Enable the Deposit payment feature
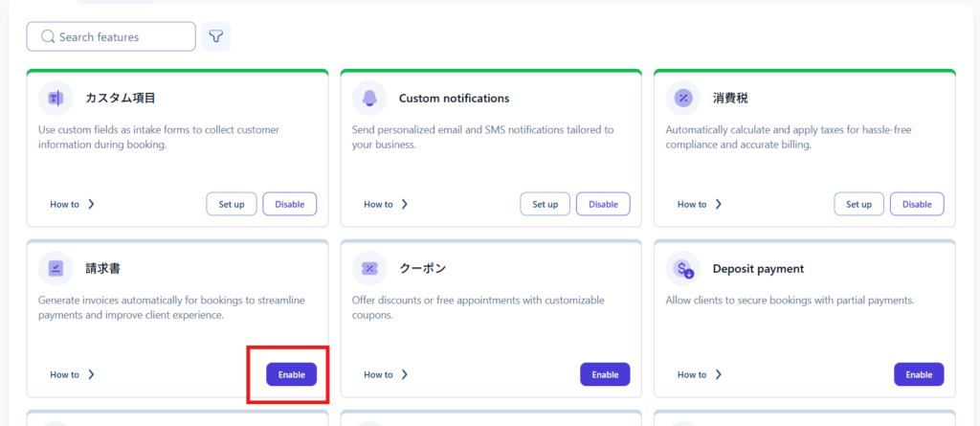 [x=919, y=374]
